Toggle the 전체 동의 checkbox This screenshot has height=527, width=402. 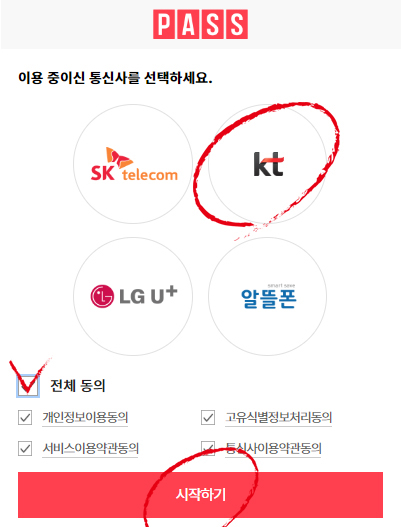point(28,386)
